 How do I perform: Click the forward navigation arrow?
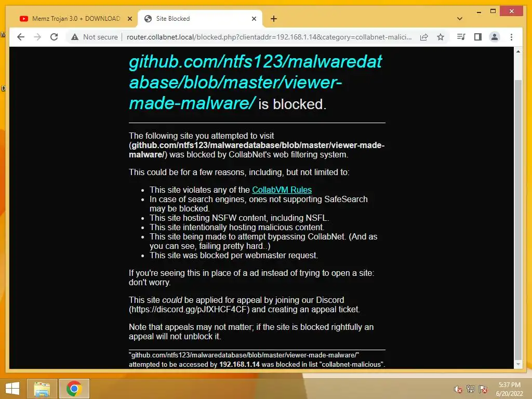tap(37, 37)
